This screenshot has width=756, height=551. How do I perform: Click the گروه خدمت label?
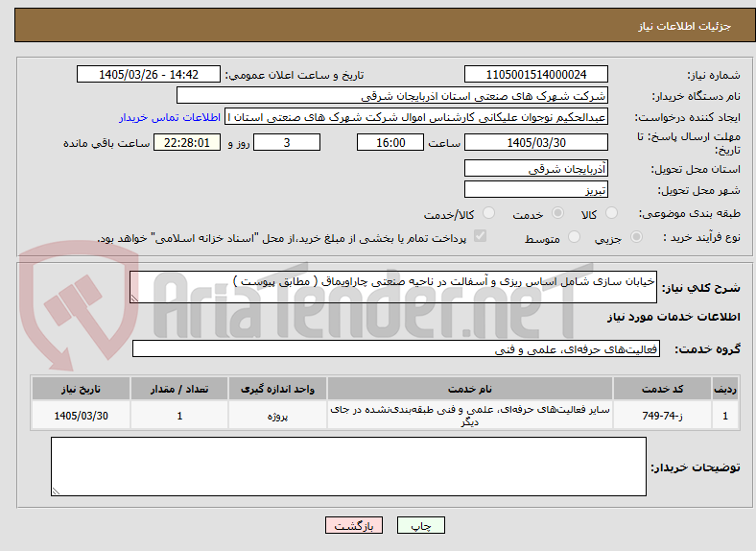(707, 349)
